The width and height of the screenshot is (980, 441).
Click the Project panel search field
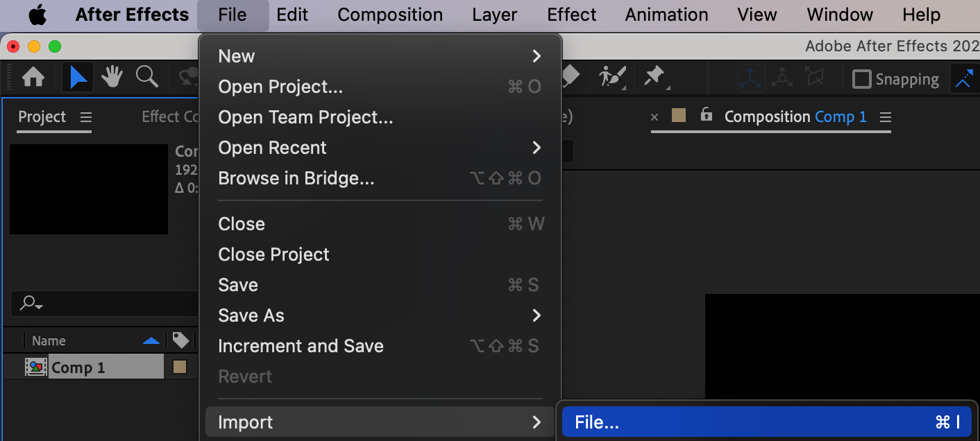click(x=104, y=303)
